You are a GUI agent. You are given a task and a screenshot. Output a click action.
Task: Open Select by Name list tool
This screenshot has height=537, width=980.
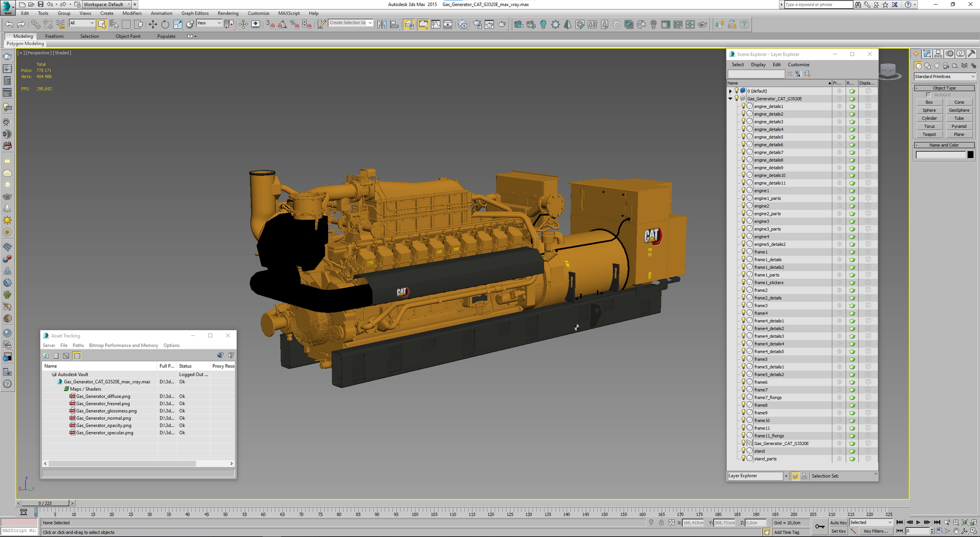114,25
